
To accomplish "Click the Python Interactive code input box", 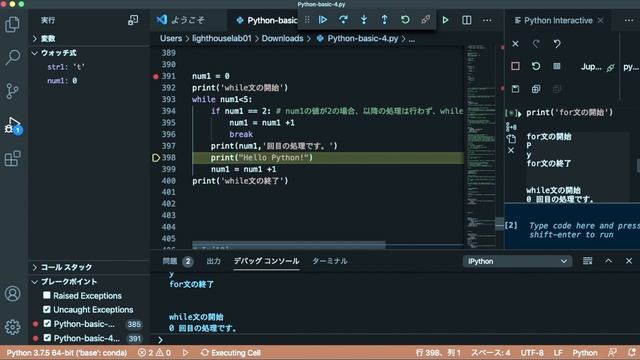I will click(x=582, y=230).
